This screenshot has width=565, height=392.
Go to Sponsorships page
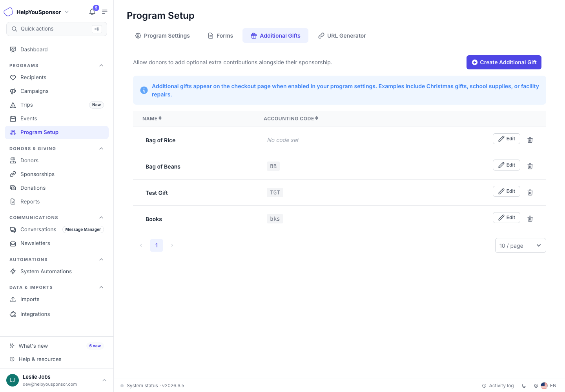pos(56,174)
